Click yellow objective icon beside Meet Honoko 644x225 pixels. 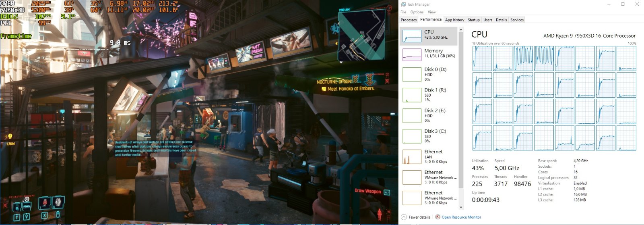[x=324, y=89]
